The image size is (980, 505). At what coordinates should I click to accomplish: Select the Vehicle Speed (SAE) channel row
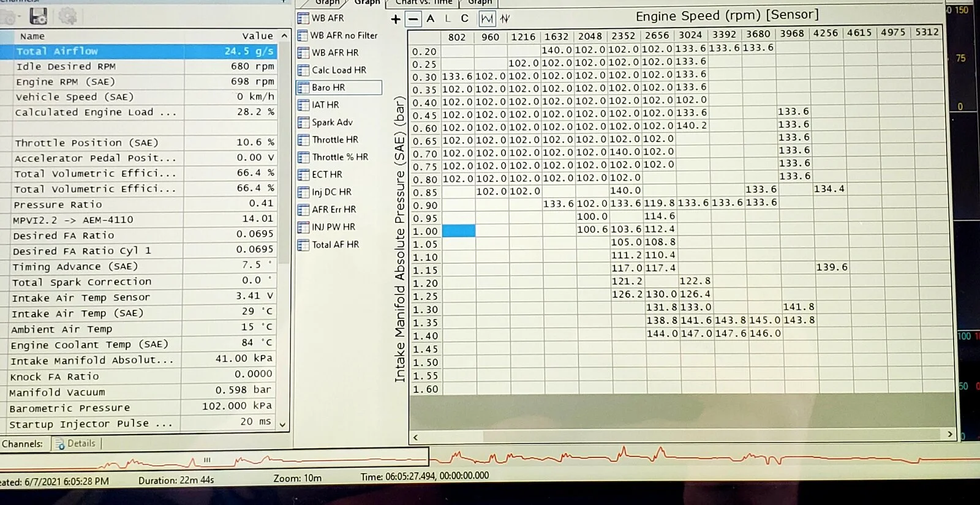click(139, 97)
